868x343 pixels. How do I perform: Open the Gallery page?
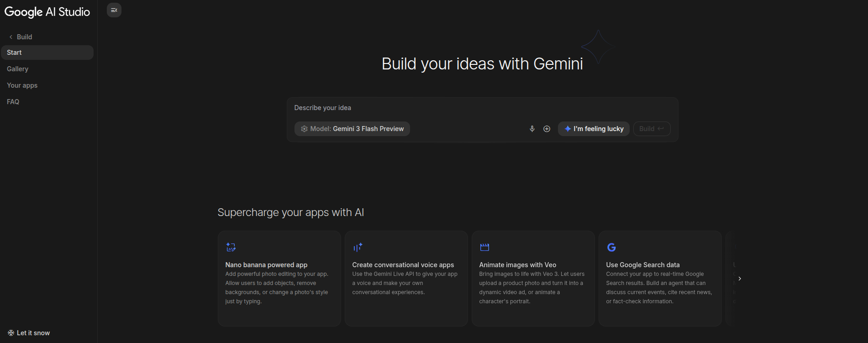point(18,69)
